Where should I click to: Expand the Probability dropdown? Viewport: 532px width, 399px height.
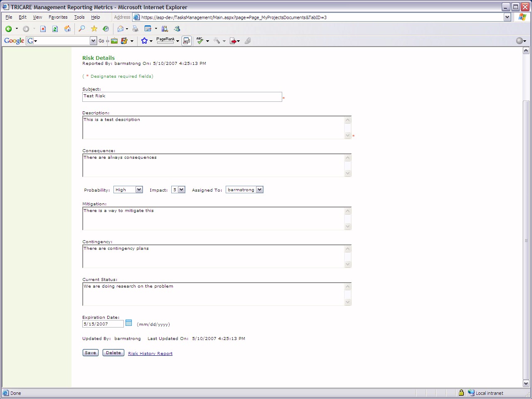[139, 190]
